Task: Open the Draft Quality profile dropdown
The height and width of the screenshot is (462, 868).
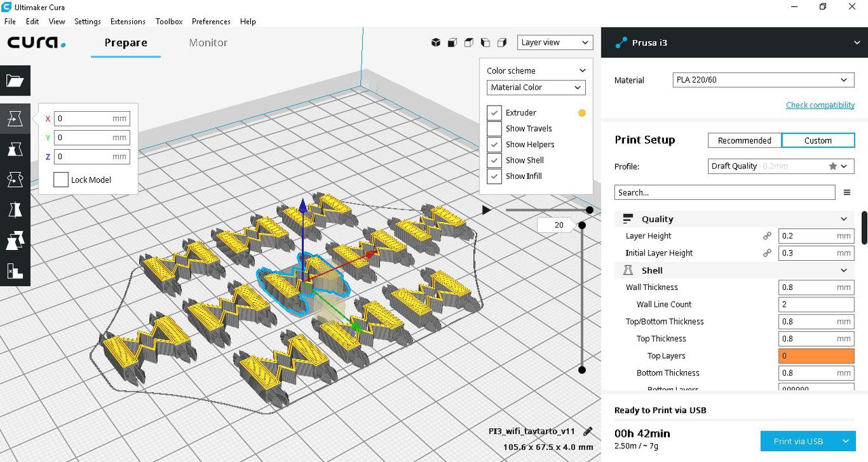Action: coord(781,166)
